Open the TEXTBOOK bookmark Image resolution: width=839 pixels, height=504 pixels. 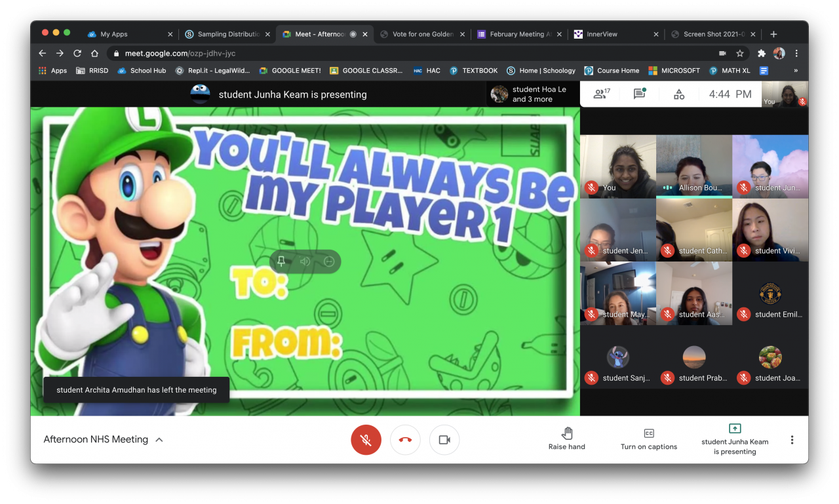(x=473, y=71)
